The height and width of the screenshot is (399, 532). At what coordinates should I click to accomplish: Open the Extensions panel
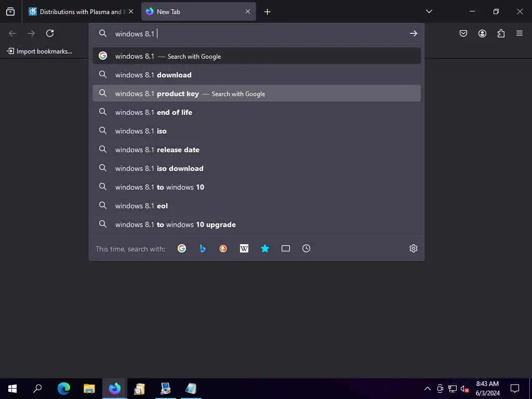coord(501,33)
